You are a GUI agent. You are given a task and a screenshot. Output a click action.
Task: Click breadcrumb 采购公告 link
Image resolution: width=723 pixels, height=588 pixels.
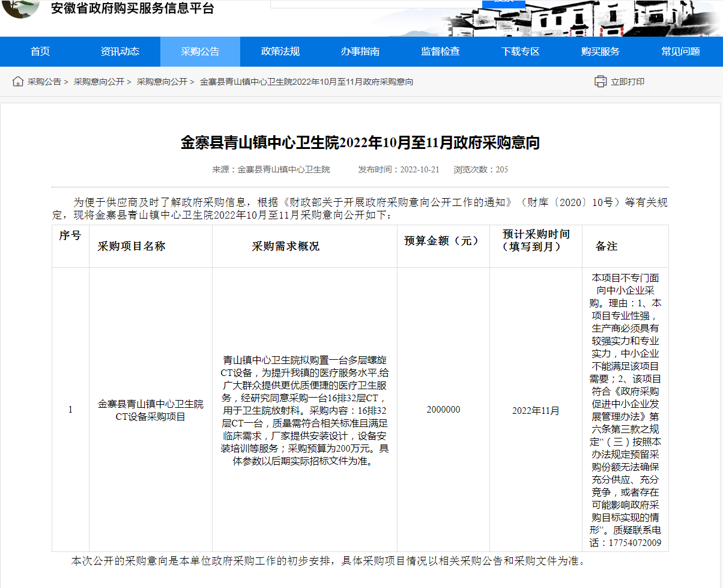(x=44, y=82)
